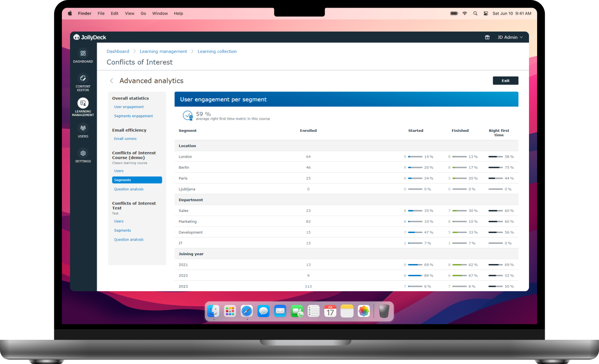The image size is (599, 364).
Task: Open Question analysis under Conflicts of Interest Course
Action: 129,189
